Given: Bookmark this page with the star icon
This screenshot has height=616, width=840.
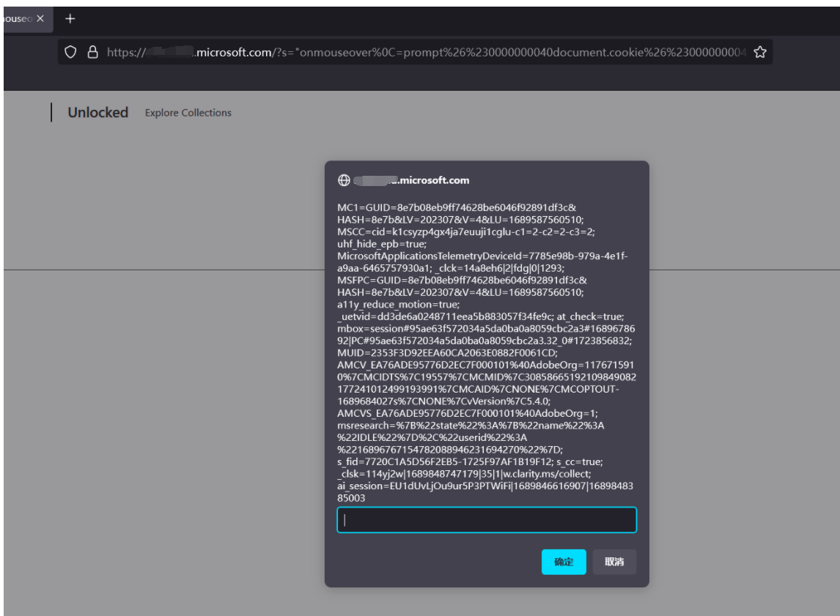Looking at the screenshot, I should (x=759, y=52).
